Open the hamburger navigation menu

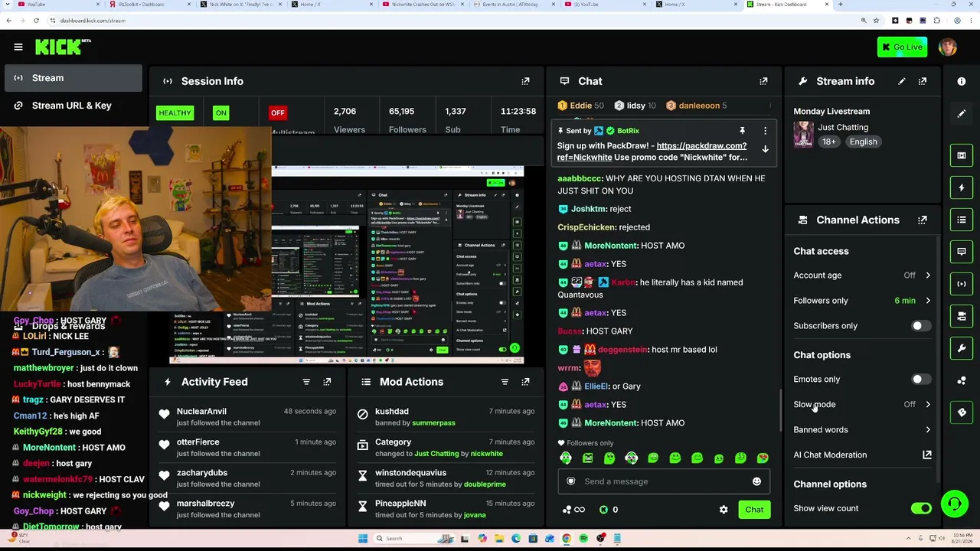tap(18, 47)
